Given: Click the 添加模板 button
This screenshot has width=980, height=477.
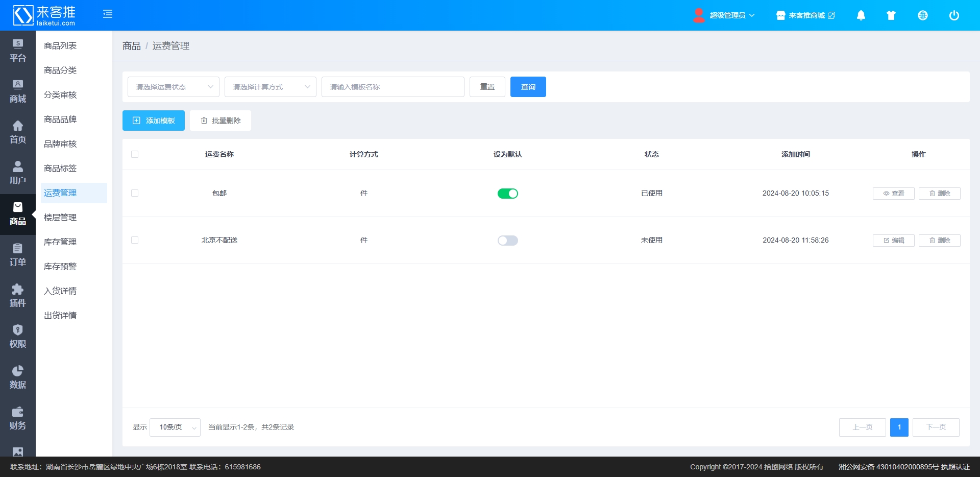Looking at the screenshot, I should [x=154, y=121].
